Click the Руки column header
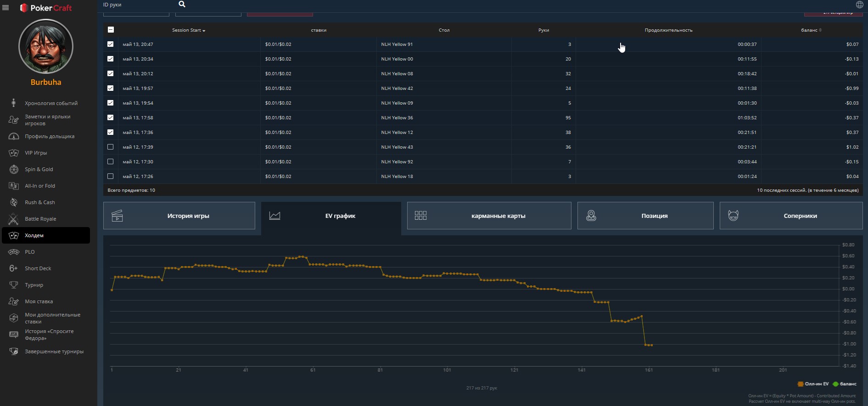This screenshot has height=406, width=868. (543, 30)
